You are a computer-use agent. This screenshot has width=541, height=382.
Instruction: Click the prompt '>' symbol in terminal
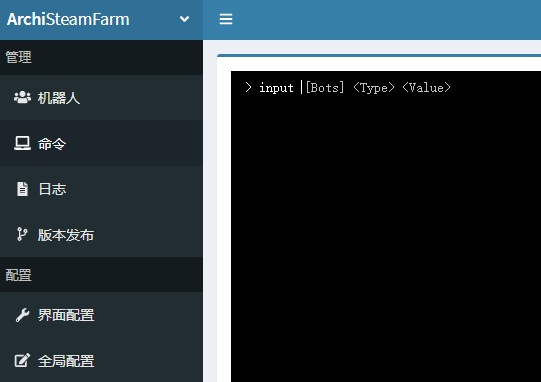[x=248, y=88]
